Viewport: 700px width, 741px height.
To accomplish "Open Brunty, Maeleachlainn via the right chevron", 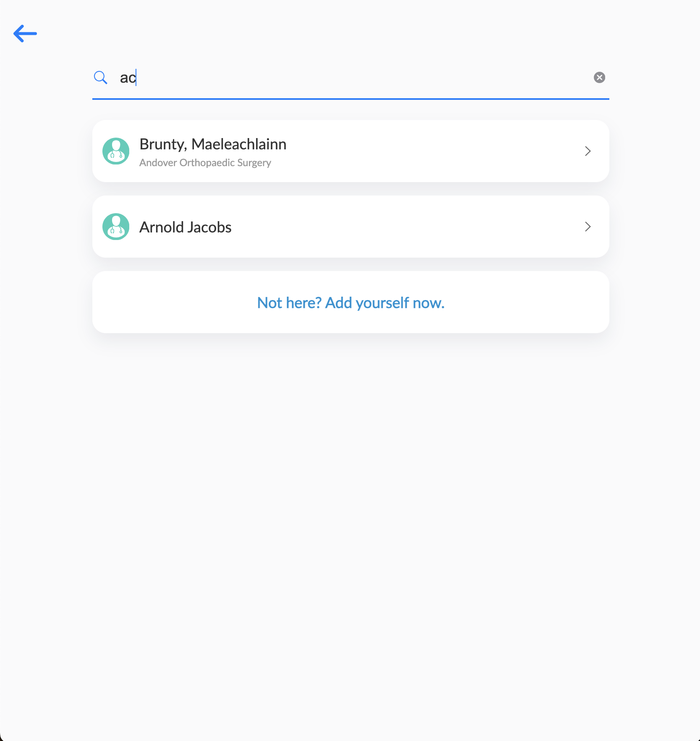I will (588, 151).
